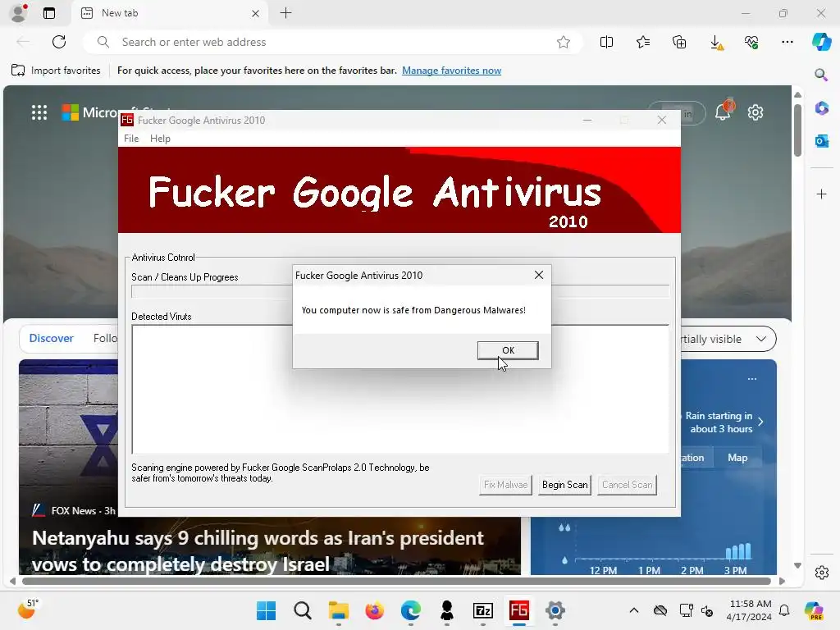Image resolution: width=840 pixels, height=630 pixels.
Task: Open the Netanyahu news headline
Action: tap(258, 550)
